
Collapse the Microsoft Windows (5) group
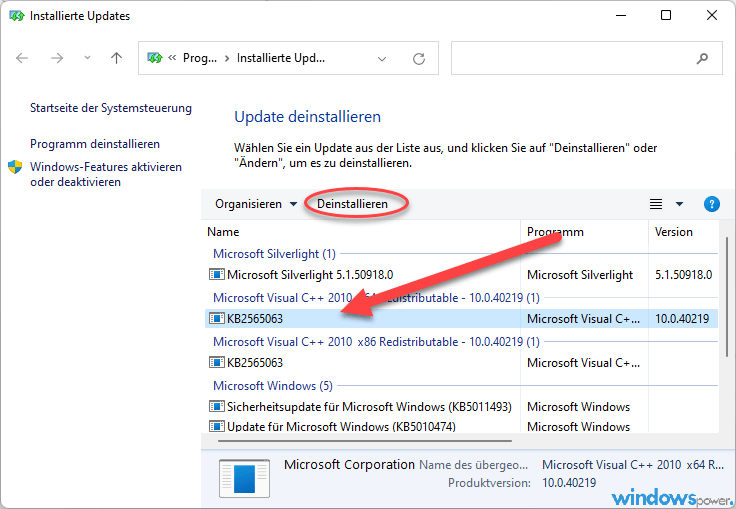coord(273,386)
